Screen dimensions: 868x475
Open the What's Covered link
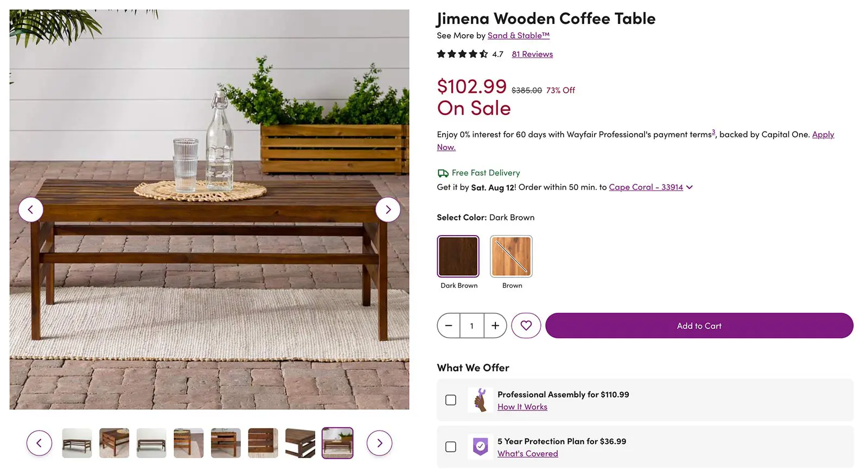[x=527, y=454]
